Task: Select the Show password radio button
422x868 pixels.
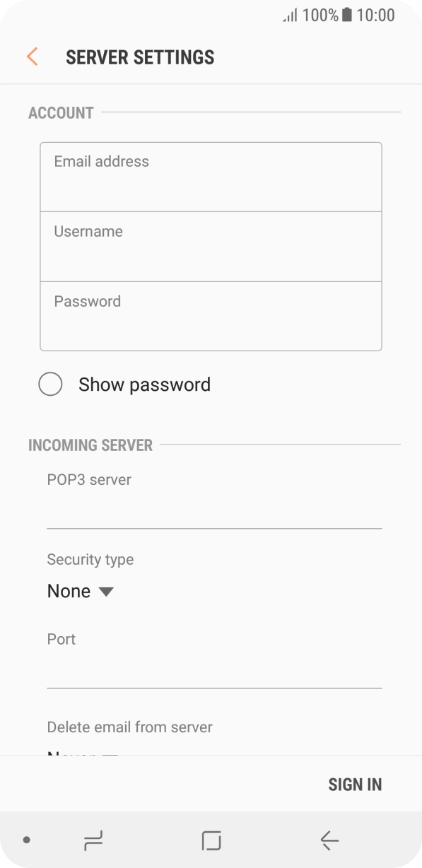Action: pyautogui.click(x=50, y=384)
